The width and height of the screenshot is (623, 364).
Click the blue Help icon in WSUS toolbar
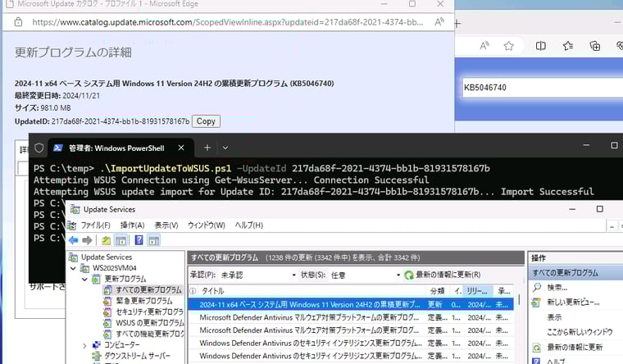(x=139, y=240)
